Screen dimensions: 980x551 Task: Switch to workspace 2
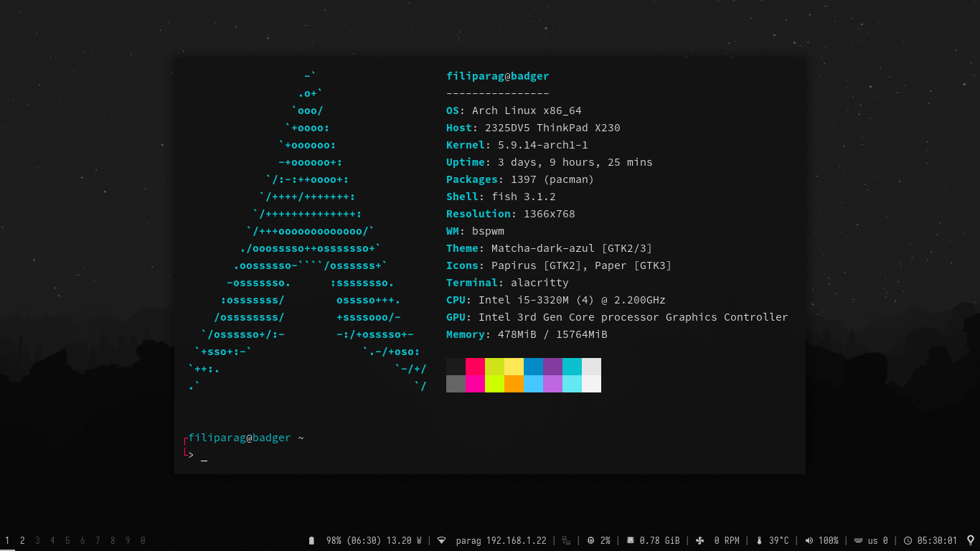22,540
